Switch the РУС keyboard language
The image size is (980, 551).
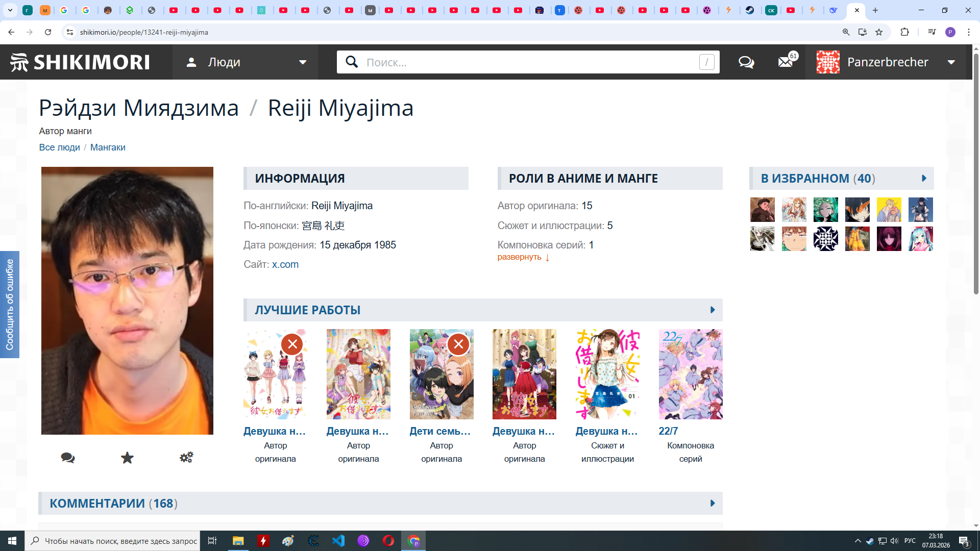910,541
